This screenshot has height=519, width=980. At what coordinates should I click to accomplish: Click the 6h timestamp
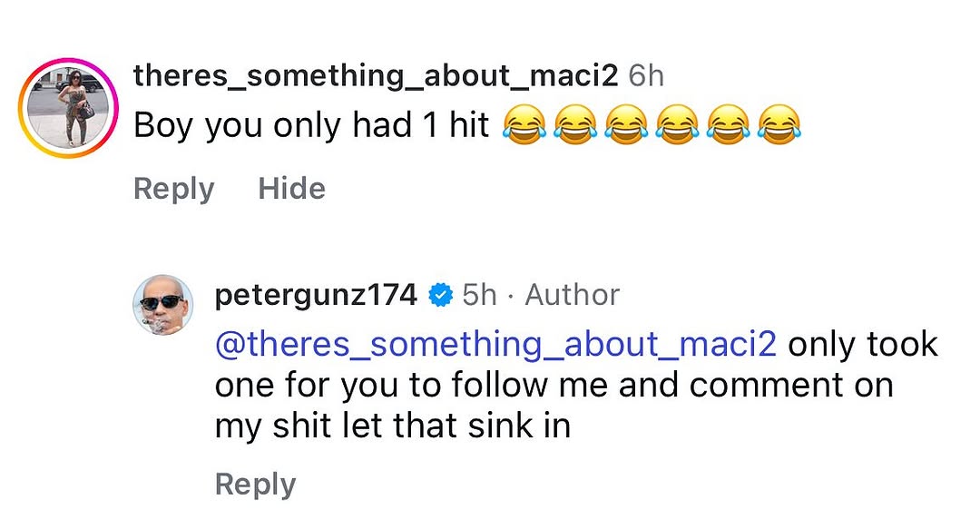[x=646, y=76]
